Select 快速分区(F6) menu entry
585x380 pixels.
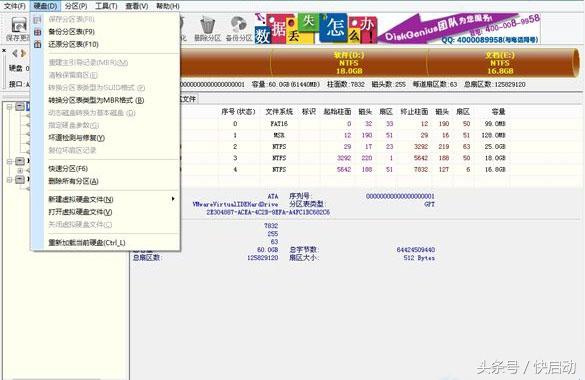68,169
